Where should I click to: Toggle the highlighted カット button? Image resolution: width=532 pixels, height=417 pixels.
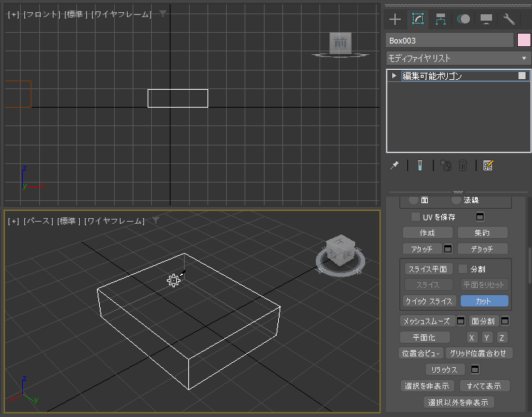[x=484, y=301]
